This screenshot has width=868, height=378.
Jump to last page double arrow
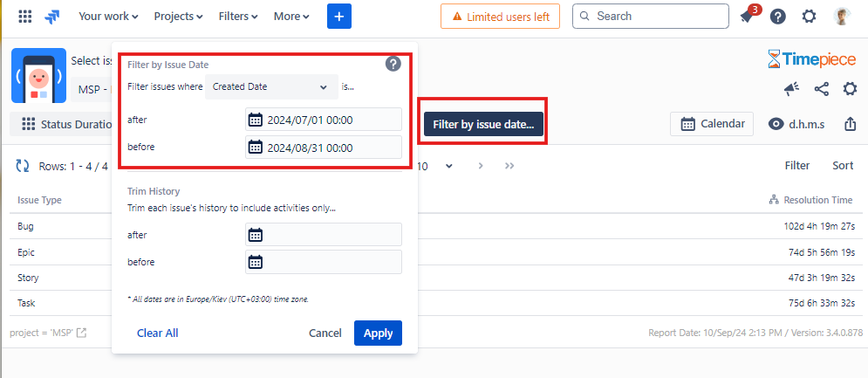pyautogui.click(x=509, y=166)
